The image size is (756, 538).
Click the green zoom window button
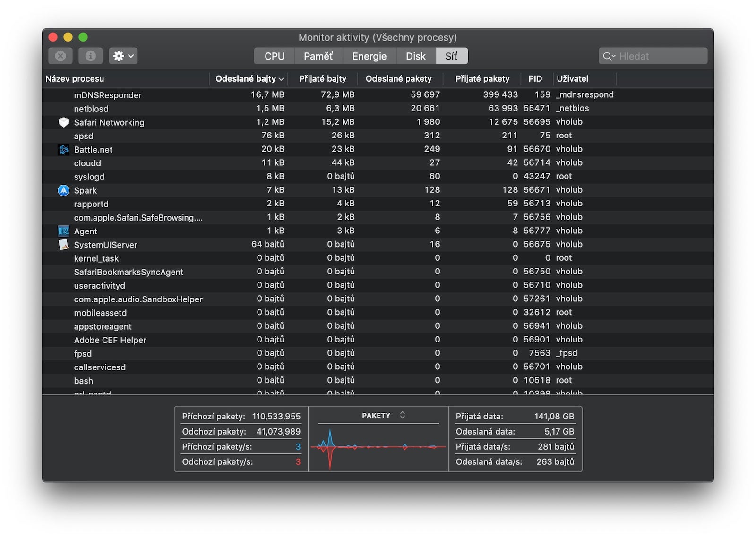83,37
